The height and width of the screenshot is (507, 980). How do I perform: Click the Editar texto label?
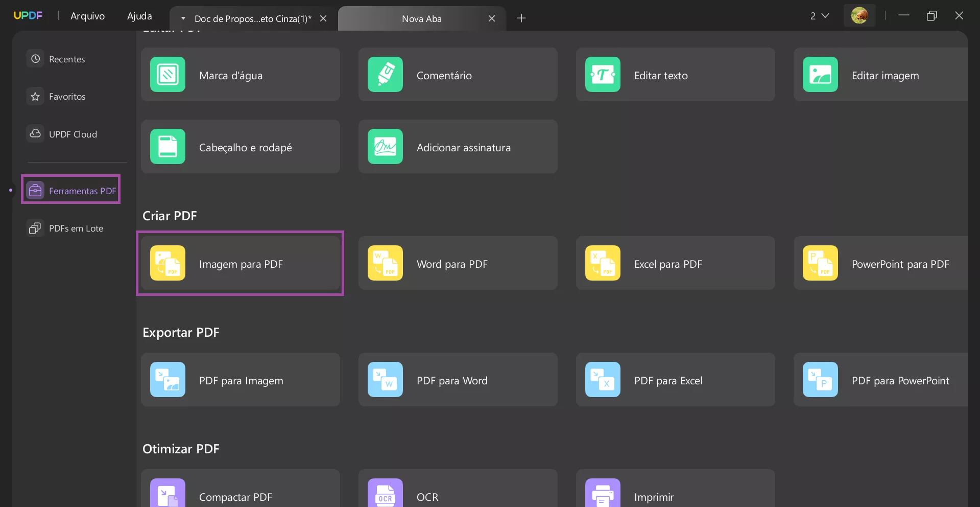click(x=661, y=76)
